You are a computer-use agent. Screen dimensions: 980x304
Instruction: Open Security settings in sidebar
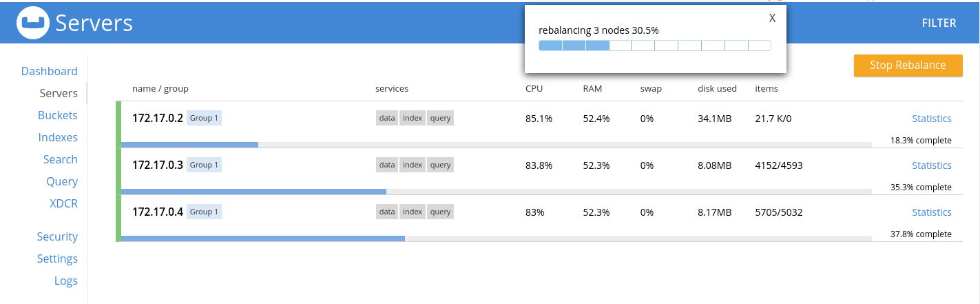coord(57,237)
